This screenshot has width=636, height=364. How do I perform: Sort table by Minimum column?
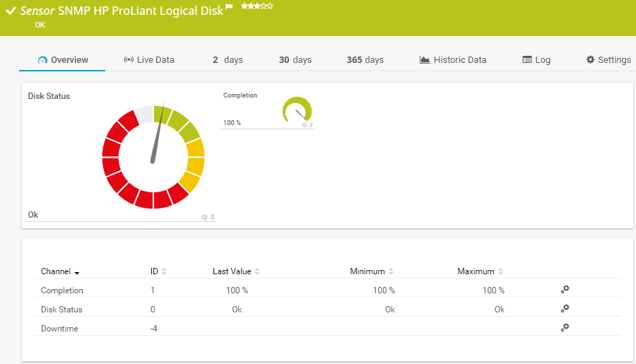click(x=372, y=271)
